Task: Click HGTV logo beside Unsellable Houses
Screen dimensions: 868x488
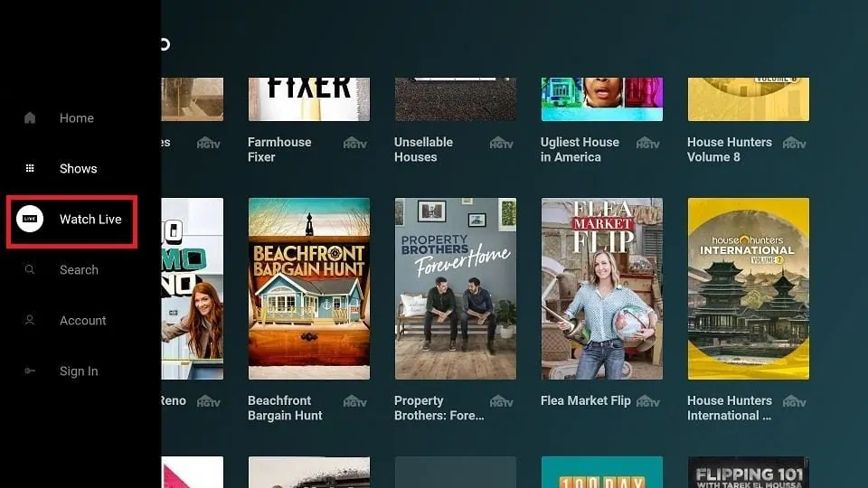Action: click(x=502, y=143)
